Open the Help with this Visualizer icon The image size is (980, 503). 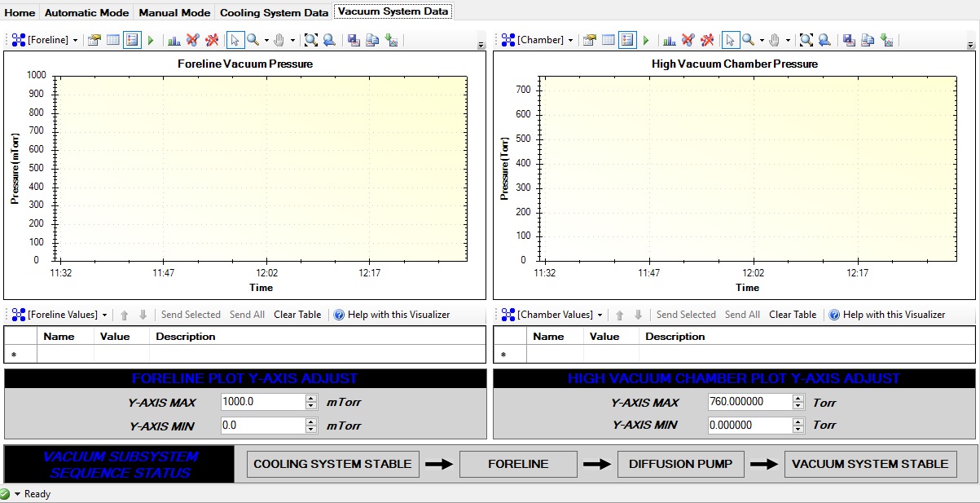[338, 314]
